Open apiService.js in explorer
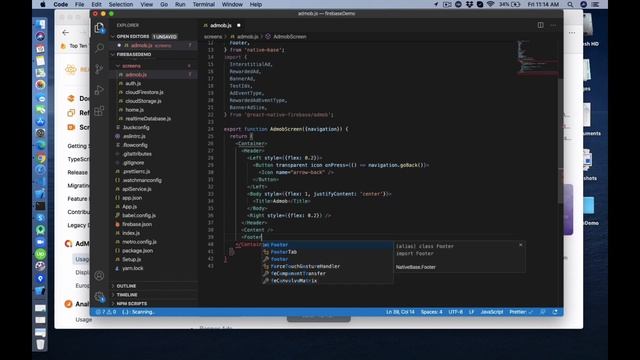The image size is (640, 360). 137,189
